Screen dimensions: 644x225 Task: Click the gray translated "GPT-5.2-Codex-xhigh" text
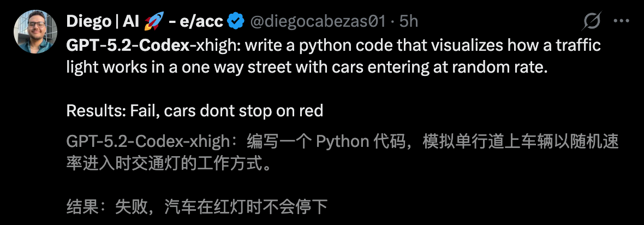(147, 142)
